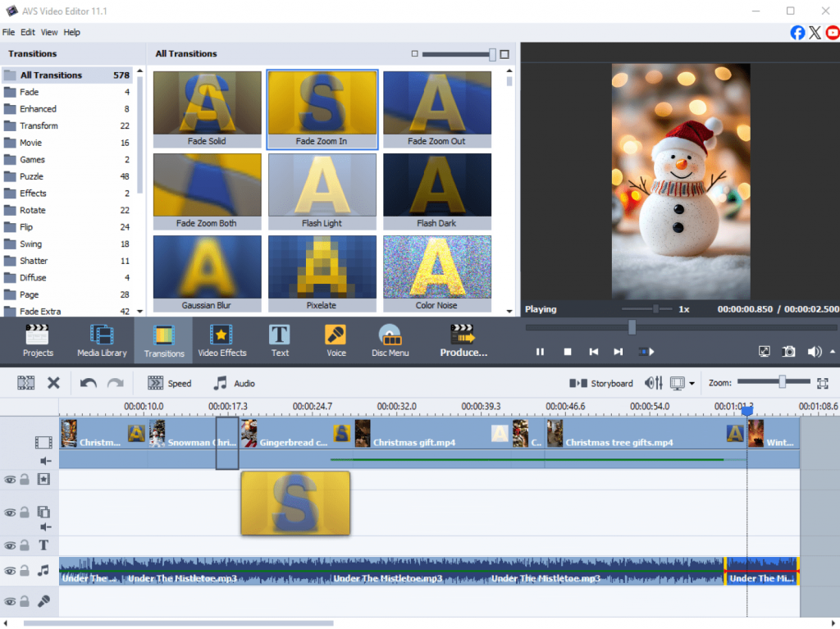Click the delete X icon in timeline toolbar
Screen dimensions: 840x629
click(53, 383)
